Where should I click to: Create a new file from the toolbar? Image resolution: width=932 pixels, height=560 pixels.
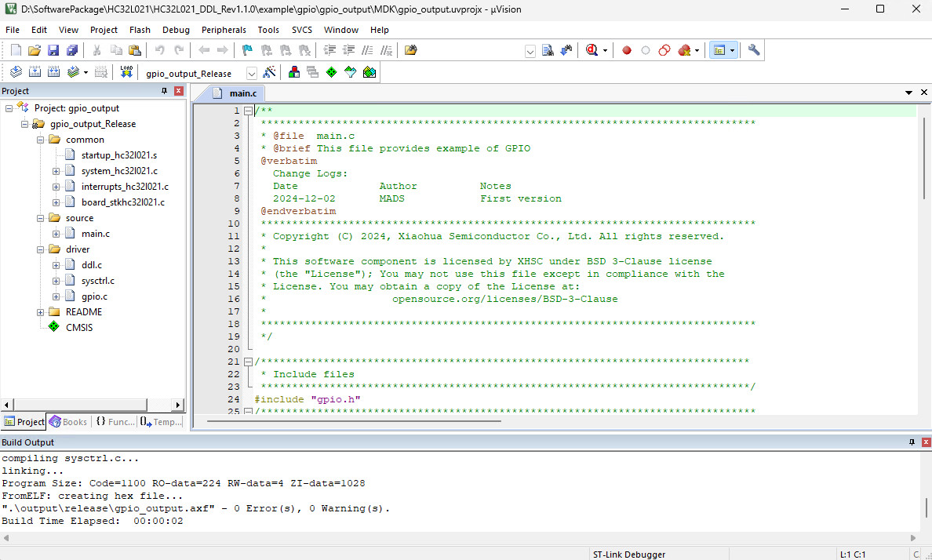16,50
